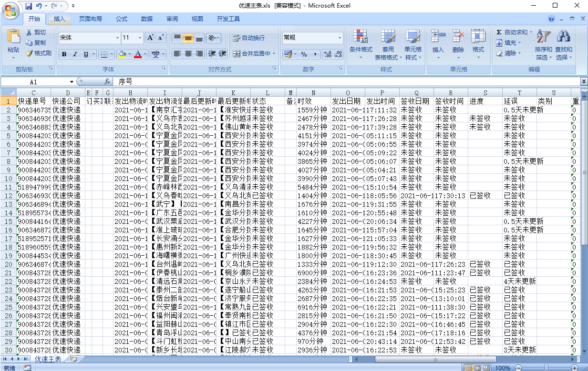The height and width of the screenshot is (371, 588).
Task: Toggle italic formatting
Action: point(75,54)
